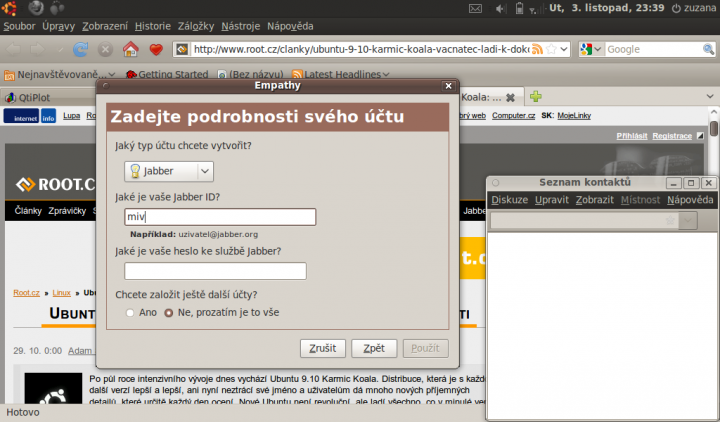Image resolution: width=720 pixels, height=422 pixels.
Task: Open the Ubuntu main menu logo
Action: click(x=9, y=8)
